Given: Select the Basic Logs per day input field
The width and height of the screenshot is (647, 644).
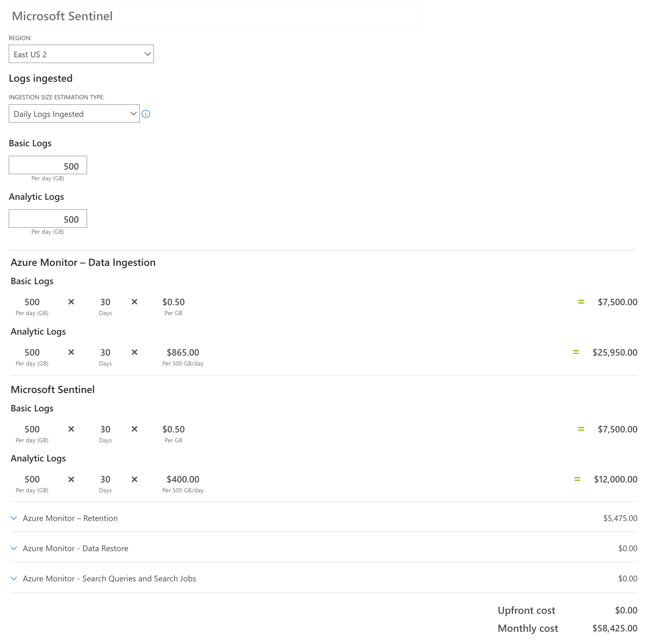Looking at the screenshot, I should click(x=48, y=165).
